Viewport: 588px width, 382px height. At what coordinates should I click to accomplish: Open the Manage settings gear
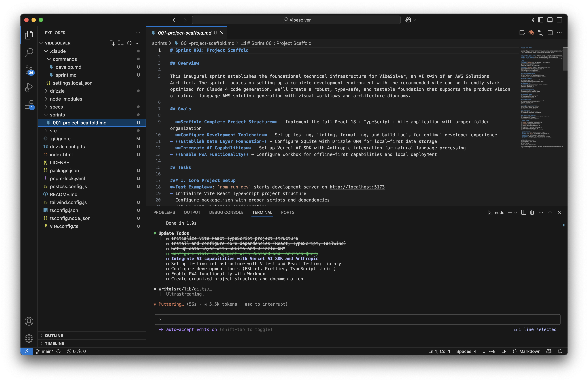[x=29, y=339]
